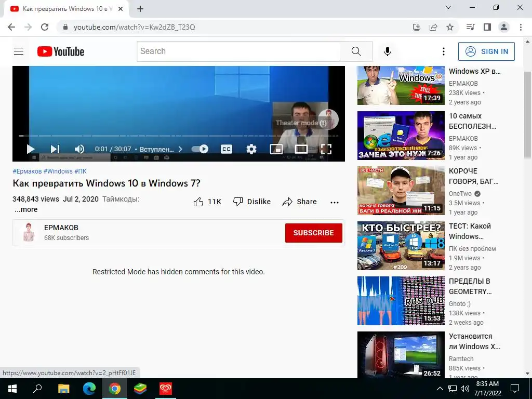Share this video
Image resolution: width=532 pixels, height=399 pixels.
299,202
